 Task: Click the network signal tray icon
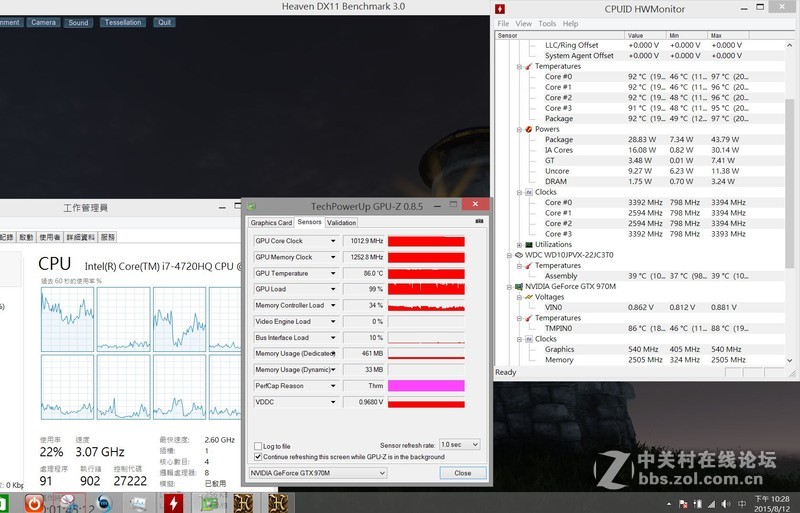[711, 504]
